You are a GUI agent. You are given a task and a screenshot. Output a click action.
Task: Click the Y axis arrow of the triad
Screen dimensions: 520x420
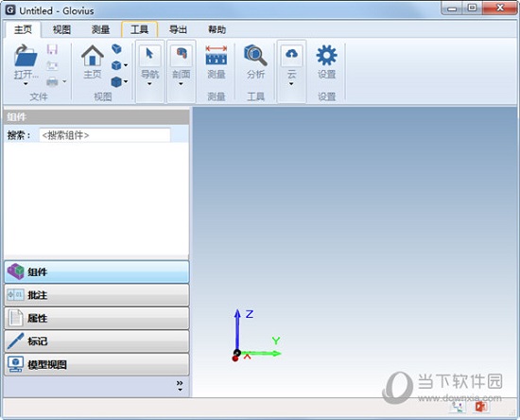[262, 354]
